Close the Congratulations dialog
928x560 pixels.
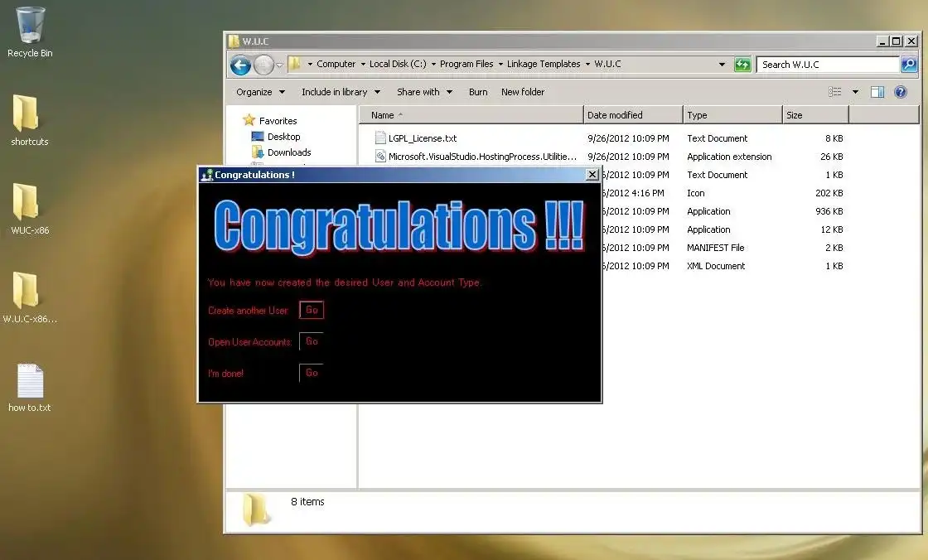592,174
